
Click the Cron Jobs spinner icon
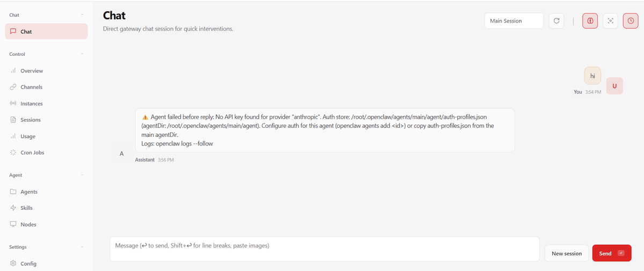[13, 152]
